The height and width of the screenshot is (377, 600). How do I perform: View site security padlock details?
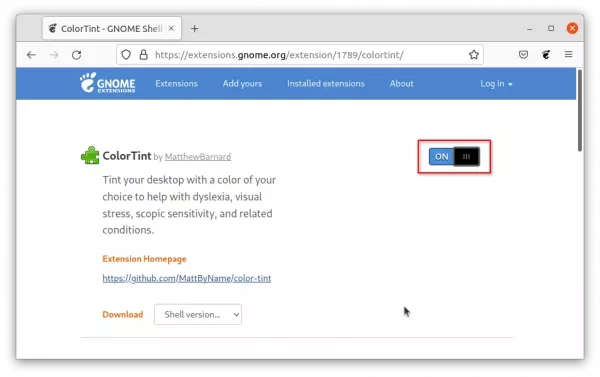click(x=143, y=55)
